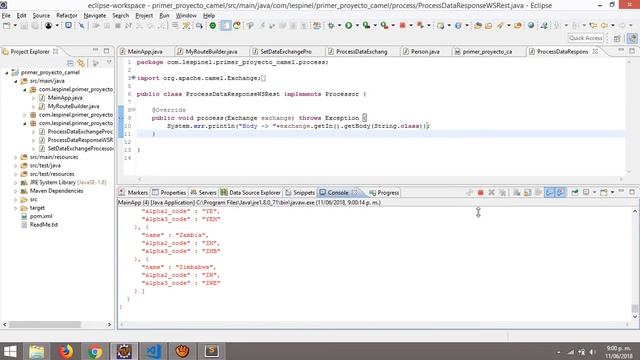Open the Progress view tab

click(384, 193)
